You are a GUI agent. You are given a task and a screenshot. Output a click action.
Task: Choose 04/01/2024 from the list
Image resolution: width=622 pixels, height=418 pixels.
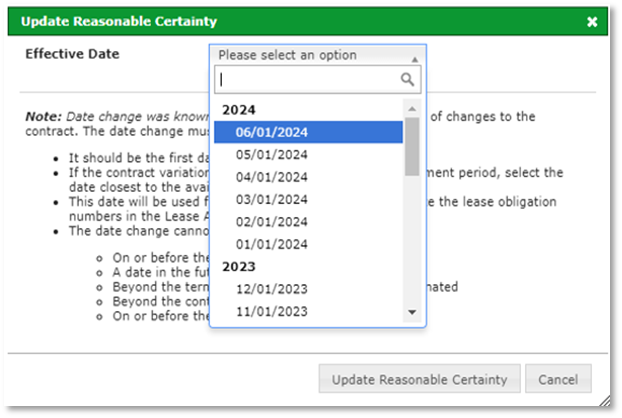point(308,177)
